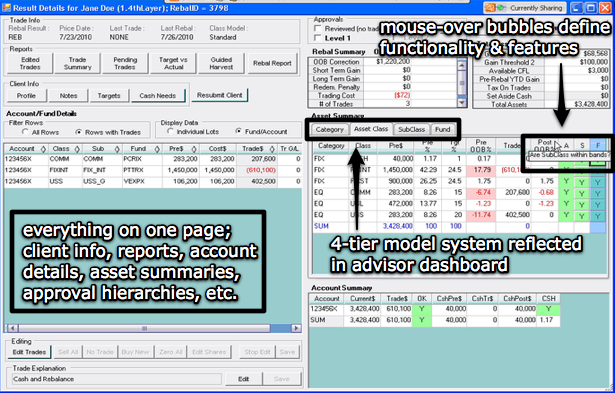Click Rebal Summary scroll down arrow
Screen dimensions: 615x393
(462, 103)
